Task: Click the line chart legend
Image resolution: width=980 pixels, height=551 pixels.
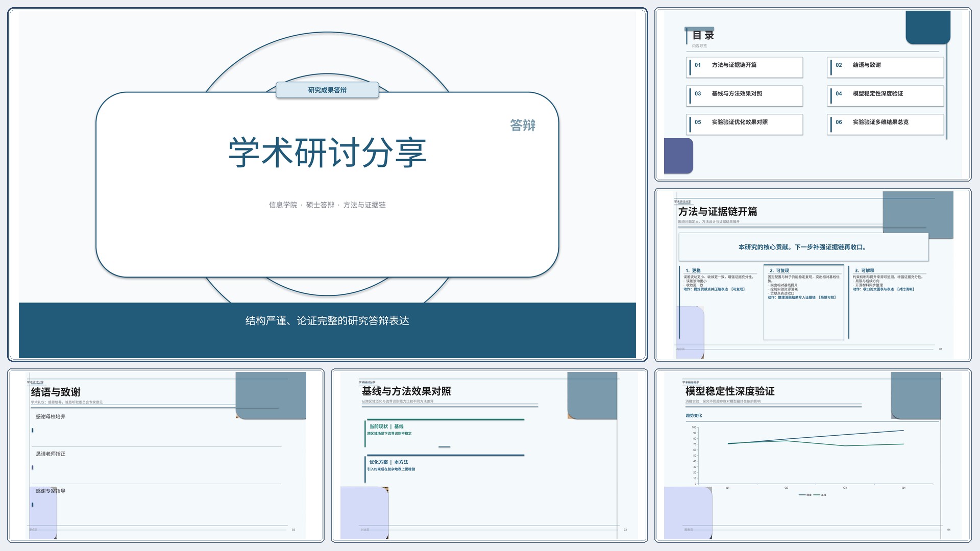Action: click(x=813, y=494)
